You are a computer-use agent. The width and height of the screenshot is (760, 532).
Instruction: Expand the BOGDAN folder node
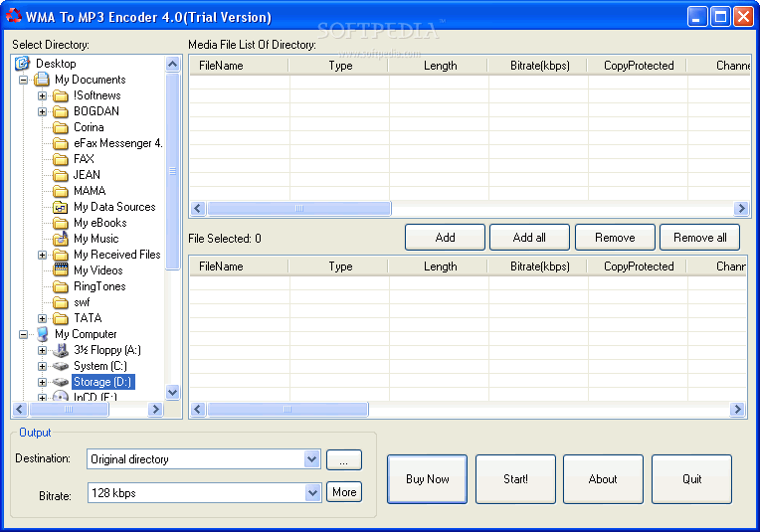click(x=42, y=112)
